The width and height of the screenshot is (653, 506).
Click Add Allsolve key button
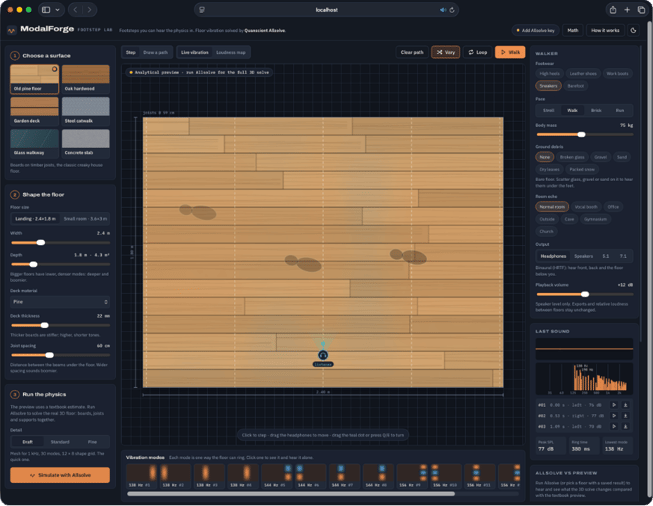pyautogui.click(x=535, y=30)
